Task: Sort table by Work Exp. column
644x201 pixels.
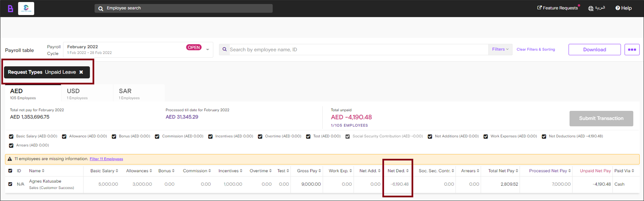Action: coord(340,171)
